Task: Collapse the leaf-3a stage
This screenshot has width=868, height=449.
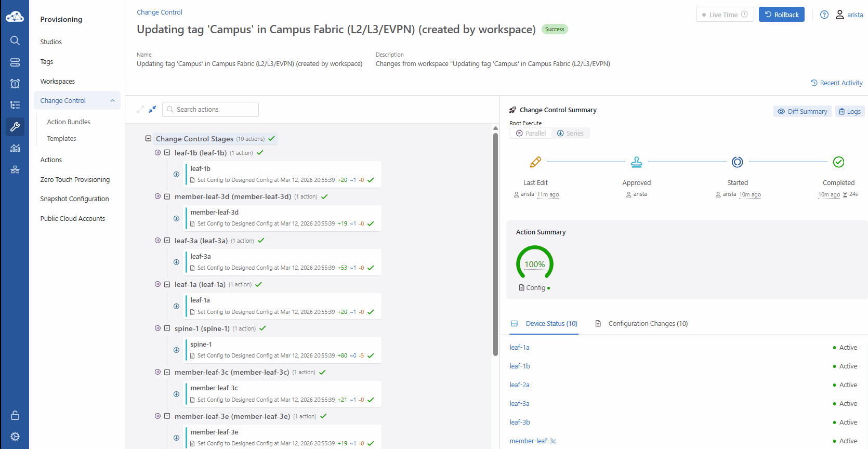Action: click(x=167, y=241)
